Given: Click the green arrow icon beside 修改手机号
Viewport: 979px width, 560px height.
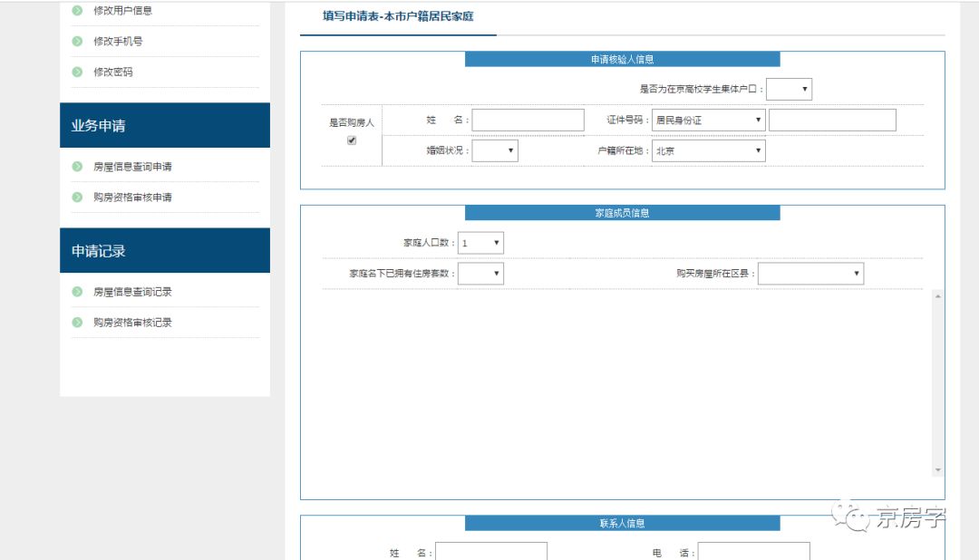Looking at the screenshot, I should [x=78, y=41].
